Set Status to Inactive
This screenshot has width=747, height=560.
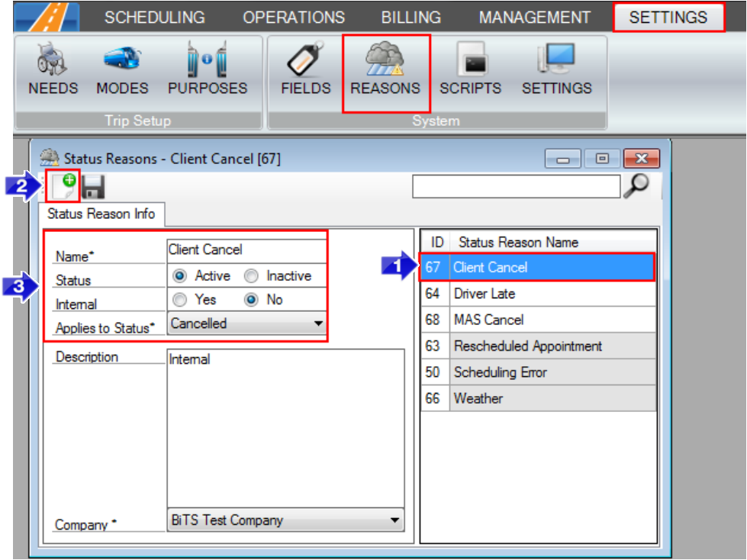point(251,275)
